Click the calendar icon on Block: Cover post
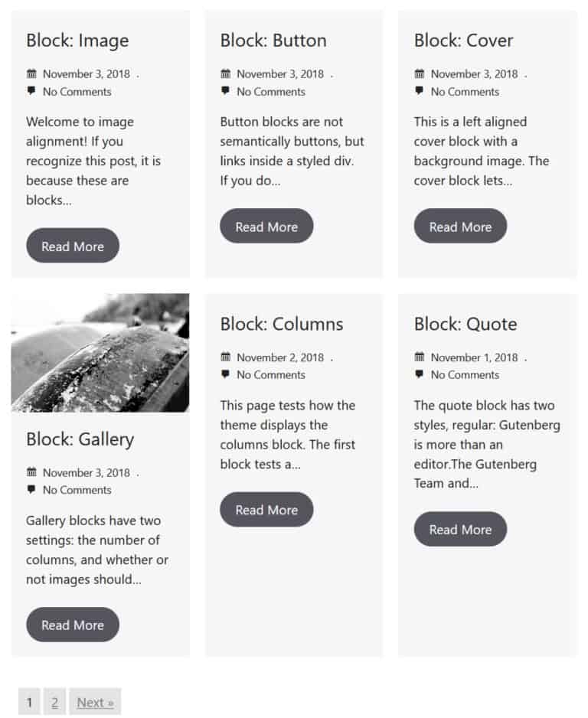The image size is (588, 718). [x=419, y=73]
